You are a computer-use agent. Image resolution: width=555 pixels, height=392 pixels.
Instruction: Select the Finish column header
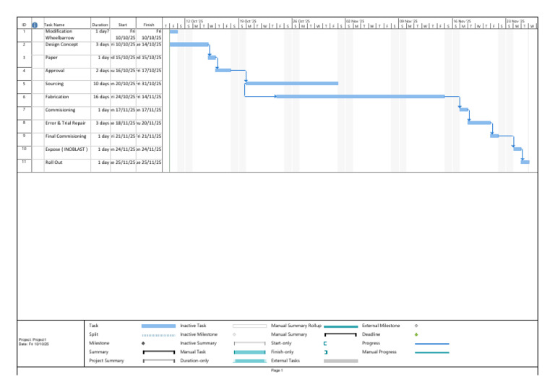149,25
